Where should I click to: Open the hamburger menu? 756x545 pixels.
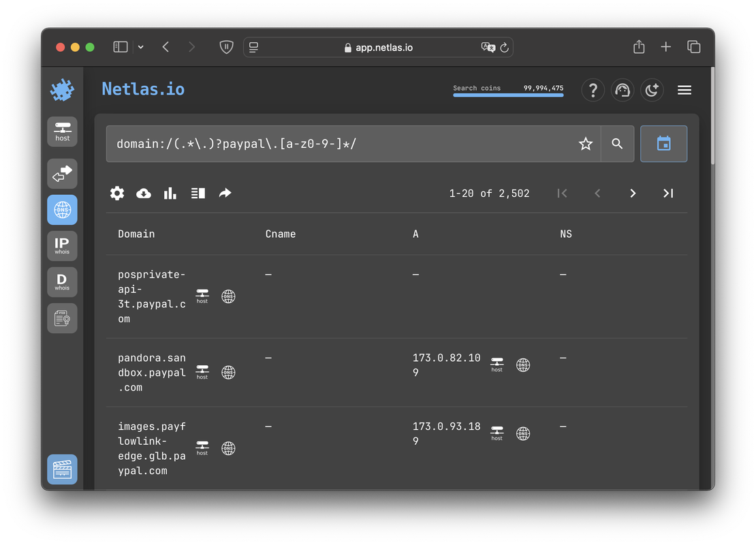(x=684, y=89)
